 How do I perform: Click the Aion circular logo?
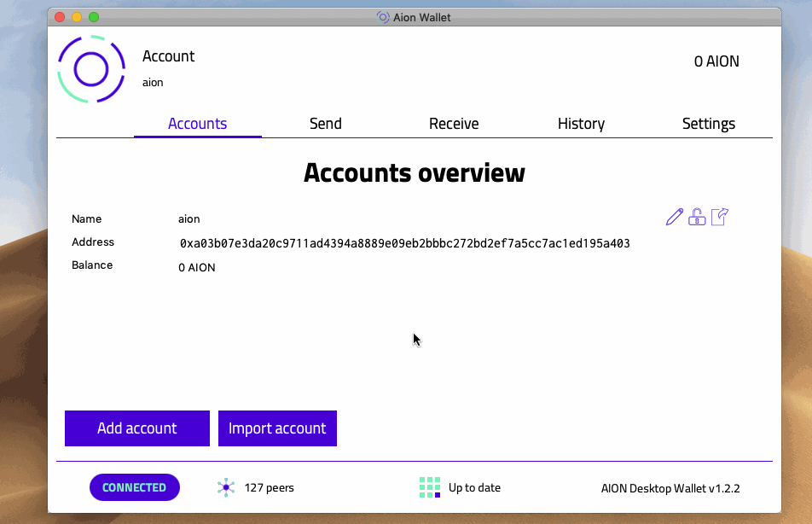(91, 69)
